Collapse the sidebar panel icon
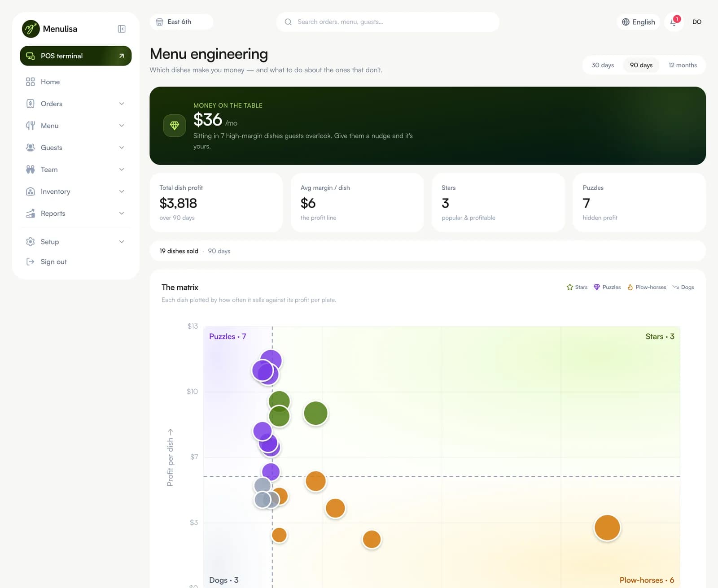 coord(122,29)
